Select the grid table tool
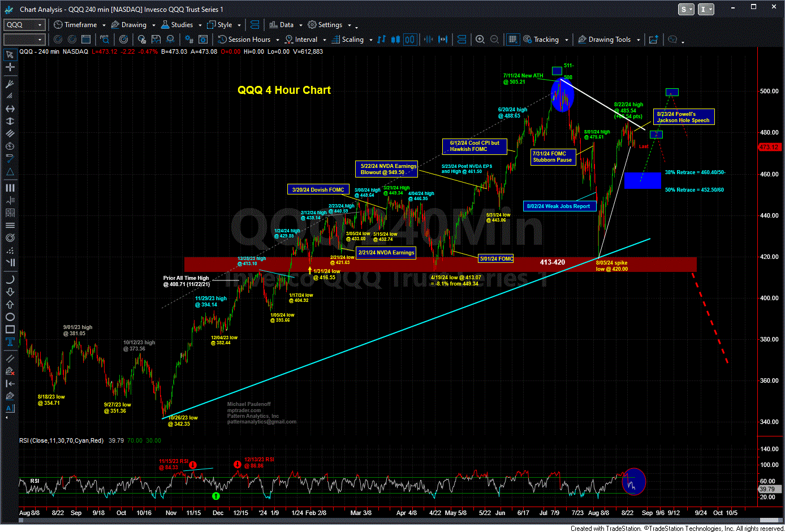 pos(10,213)
